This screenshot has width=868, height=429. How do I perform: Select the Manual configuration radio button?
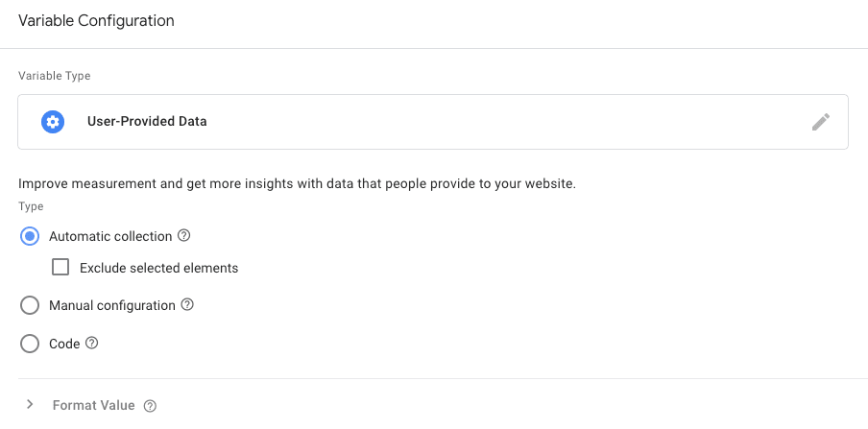[x=31, y=305]
